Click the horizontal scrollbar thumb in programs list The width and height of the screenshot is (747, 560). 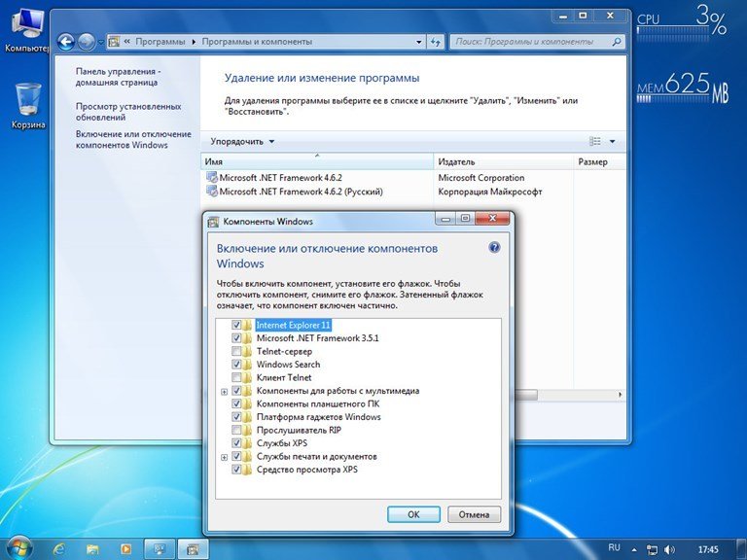(x=525, y=395)
